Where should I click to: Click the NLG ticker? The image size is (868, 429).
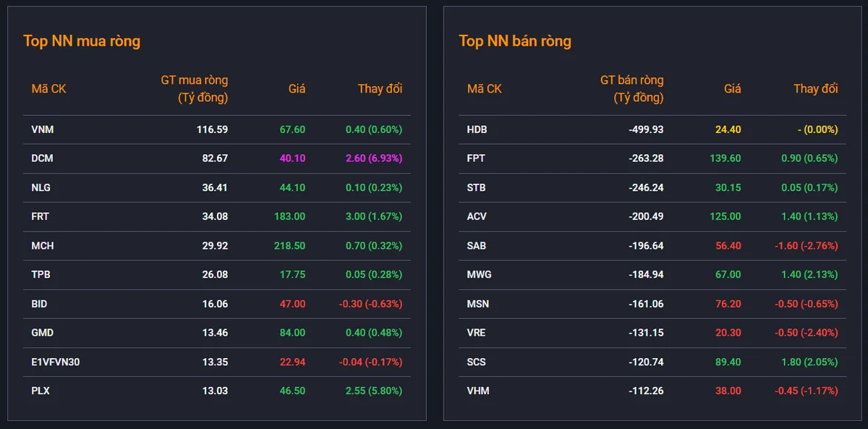click(41, 187)
